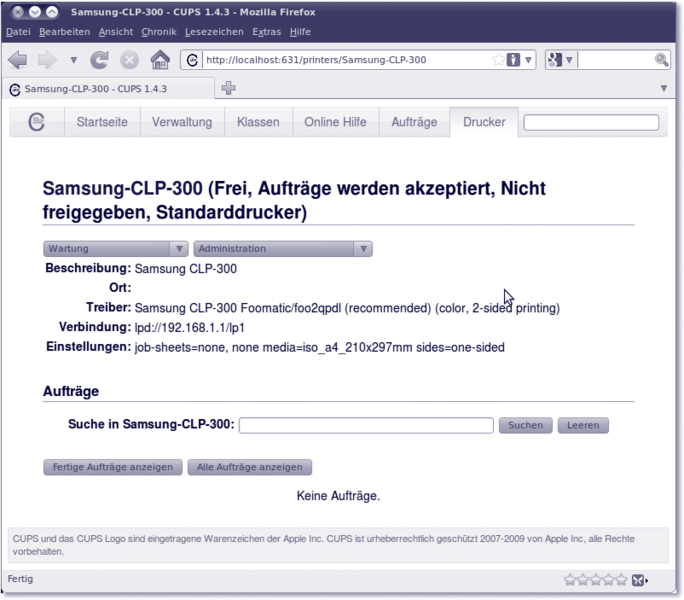
Task: Open a new tab with plus icon
Action: [228, 88]
